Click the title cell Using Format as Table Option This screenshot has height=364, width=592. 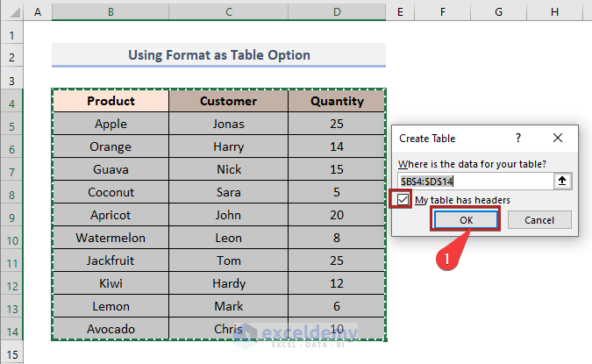[218, 54]
